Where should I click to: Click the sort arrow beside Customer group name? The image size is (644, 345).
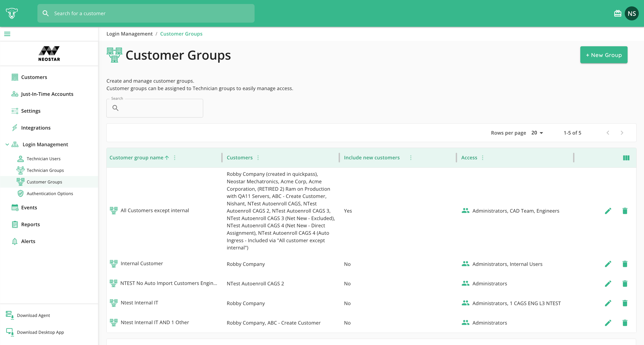click(167, 158)
